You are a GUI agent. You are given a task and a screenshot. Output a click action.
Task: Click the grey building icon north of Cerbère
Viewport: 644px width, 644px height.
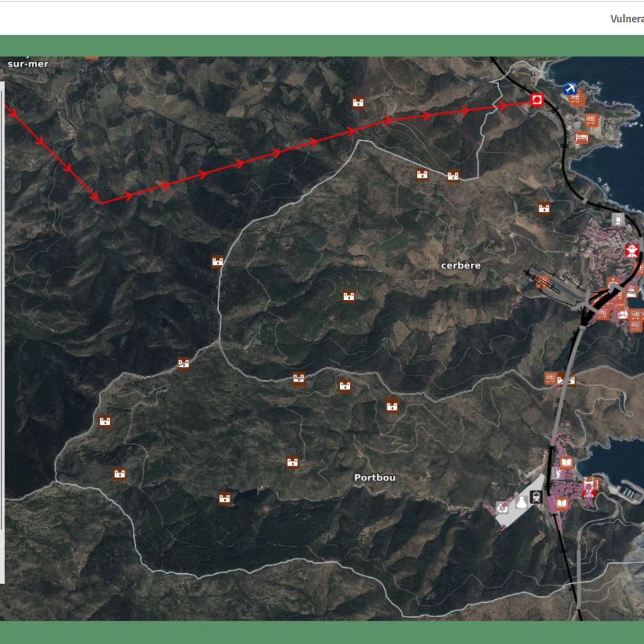pos(618,219)
